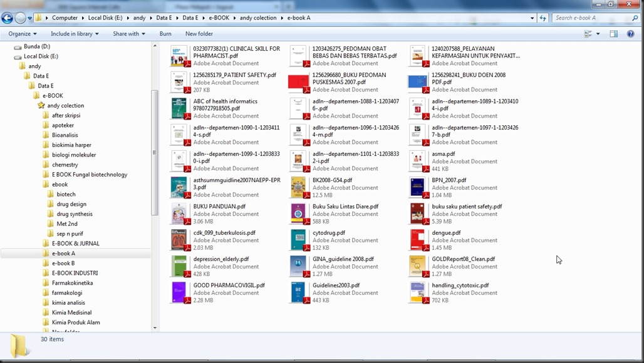Select the andy colection folder in tree
644x363 pixels.
pyautogui.click(x=65, y=105)
